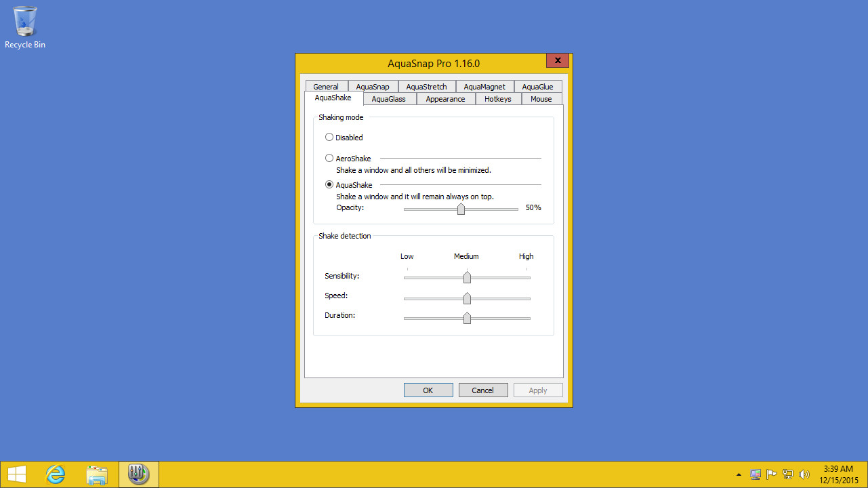Open the volume control in the system tray

804,474
